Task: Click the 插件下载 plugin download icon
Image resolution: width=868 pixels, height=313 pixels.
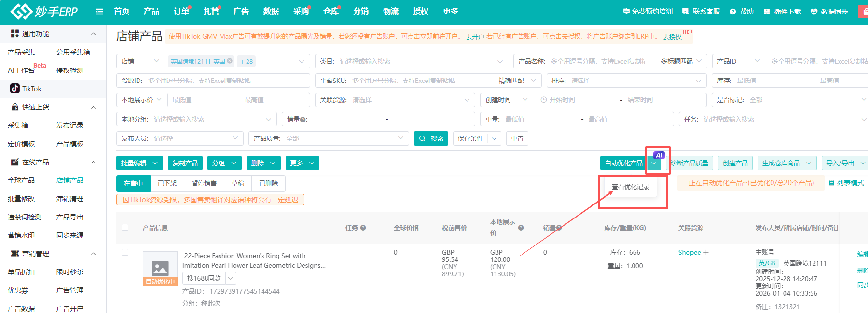Action: pyautogui.click(x=767, y=12)
